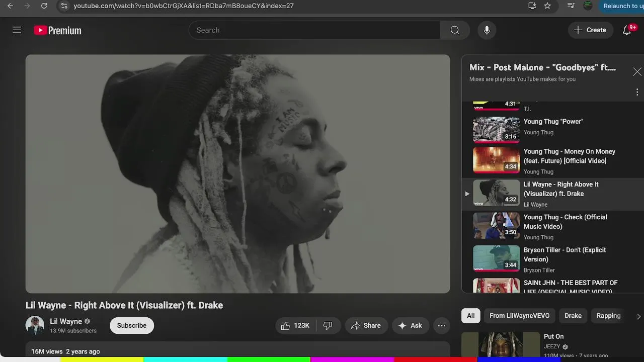
Task: Reload the page
Action: tap(44, 6)
